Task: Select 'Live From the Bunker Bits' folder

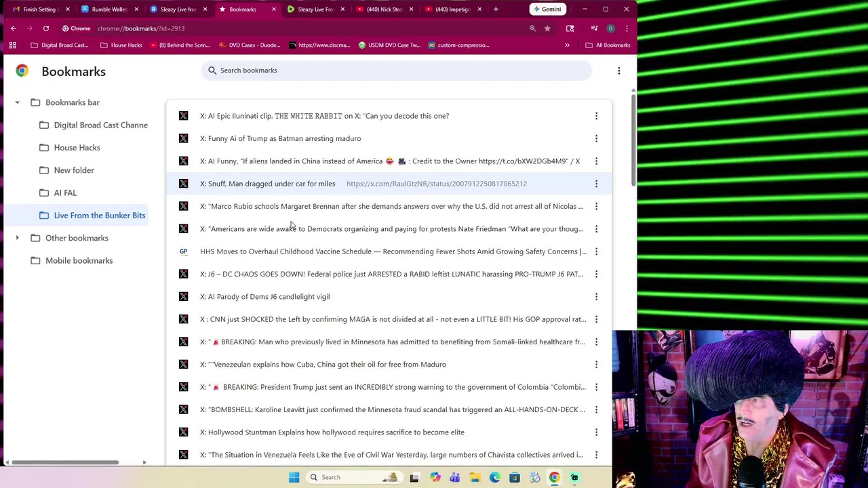Action: pyautogui.click(x=92, y=216)
